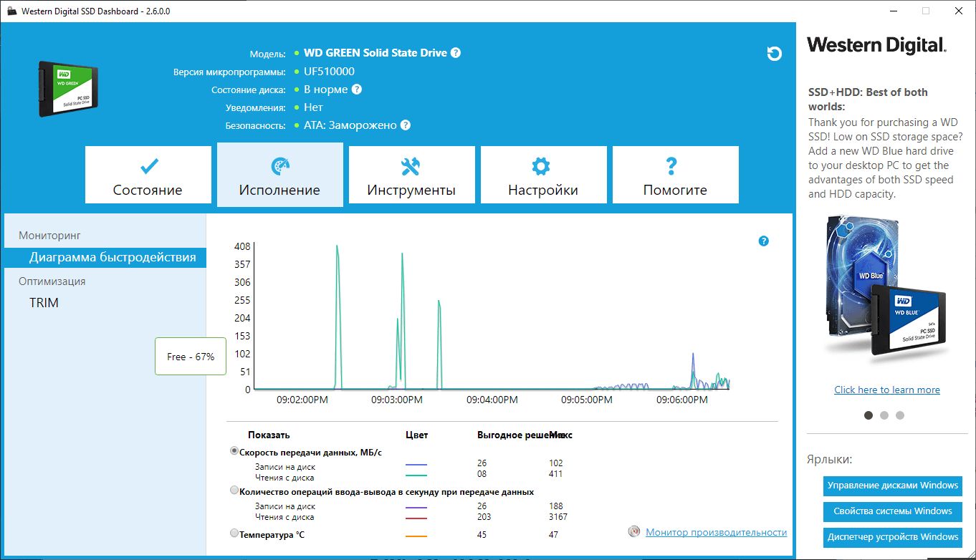This screenshot has height=560, width=976.
Task: Switch to the second ad carousel dot
Action: pyautogui.click(x=884, y=415)
